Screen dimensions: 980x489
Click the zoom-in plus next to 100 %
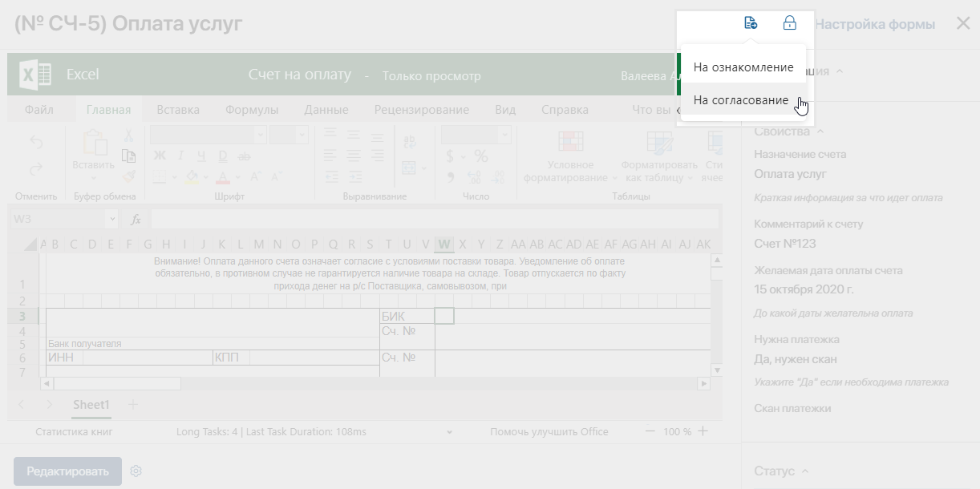click(703, 431)
